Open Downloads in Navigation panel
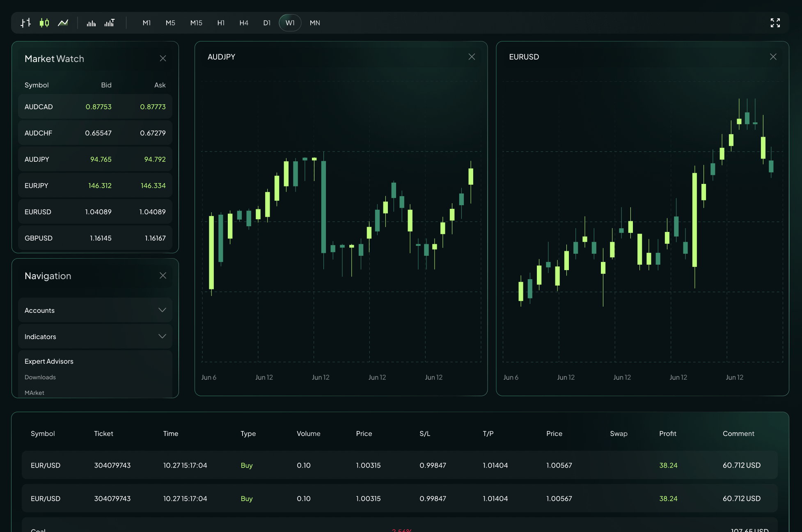The width and height of the screenshot is (802, 532). (40, 377)
